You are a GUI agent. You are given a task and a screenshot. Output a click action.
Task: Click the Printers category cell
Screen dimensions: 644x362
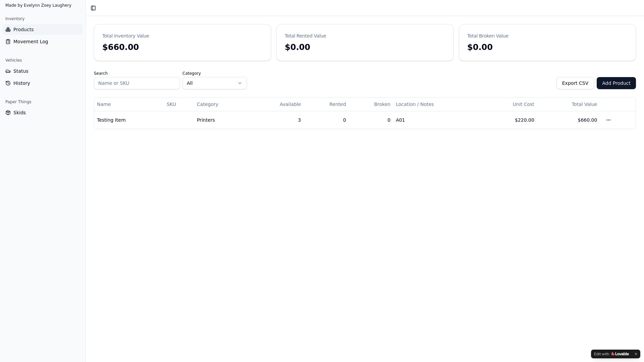tap(206, 120)
